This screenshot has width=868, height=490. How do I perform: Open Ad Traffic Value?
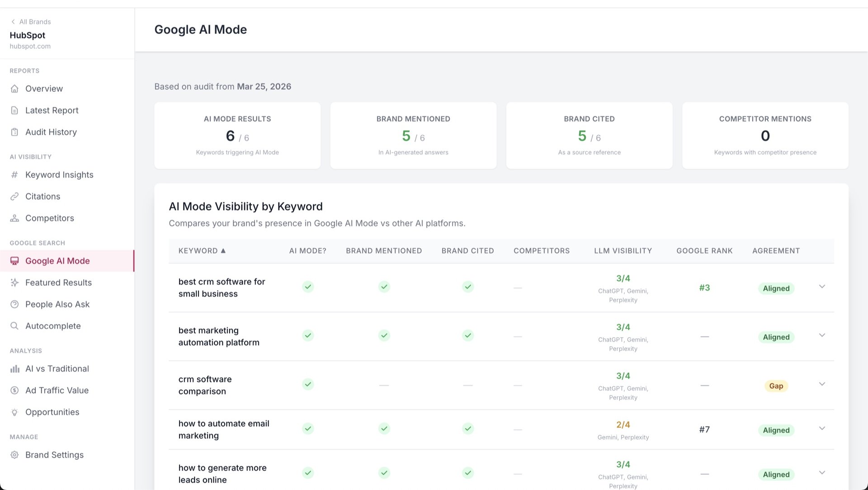67,390
